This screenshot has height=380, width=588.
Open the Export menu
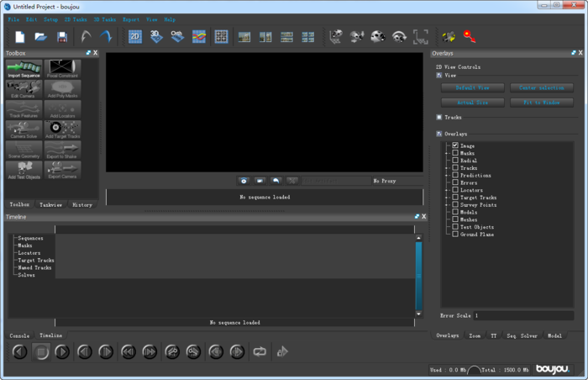pos(131,18)
